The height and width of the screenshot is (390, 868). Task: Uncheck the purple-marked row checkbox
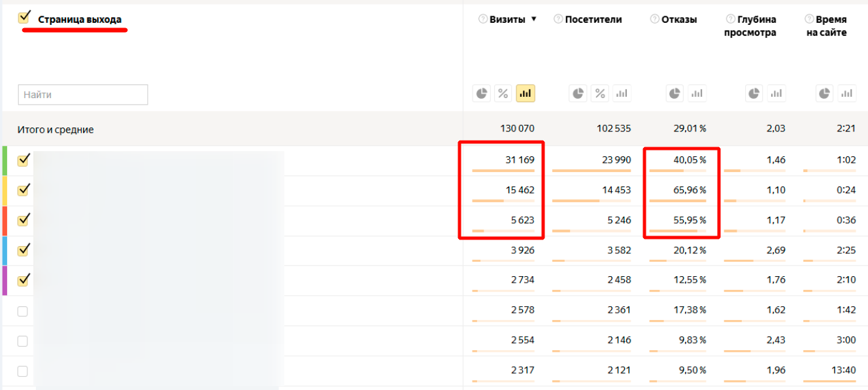(23, 280)
